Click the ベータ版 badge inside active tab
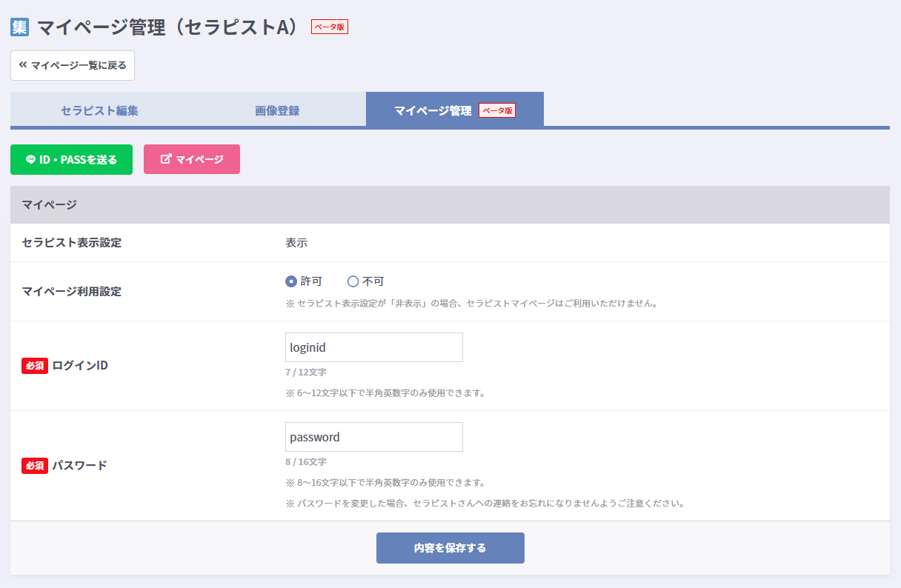Image resolution: width=901 pixels, height=588 pixels. [496, 110]
